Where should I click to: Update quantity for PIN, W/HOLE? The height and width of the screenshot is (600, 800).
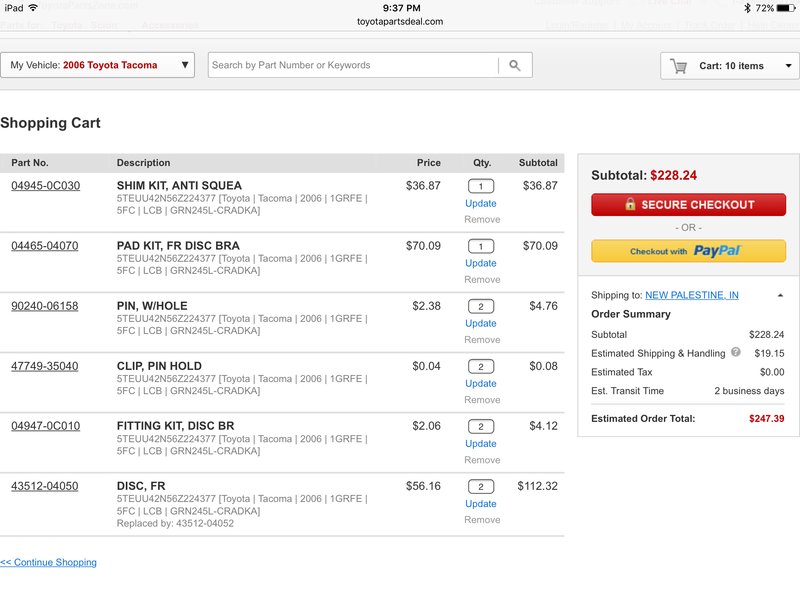pyautogui.click(x=481, y=323)
